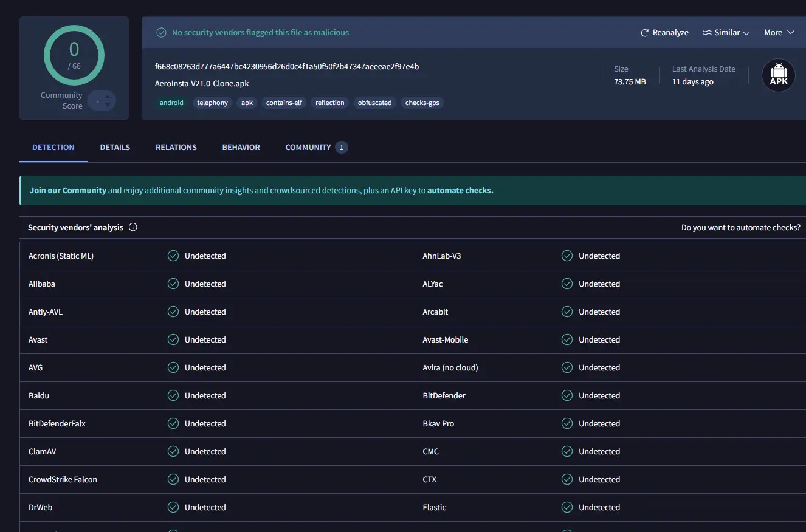Click the check icon for BitDefenderFalx
The width and height of the screenshot is (806, 532).
173,424
